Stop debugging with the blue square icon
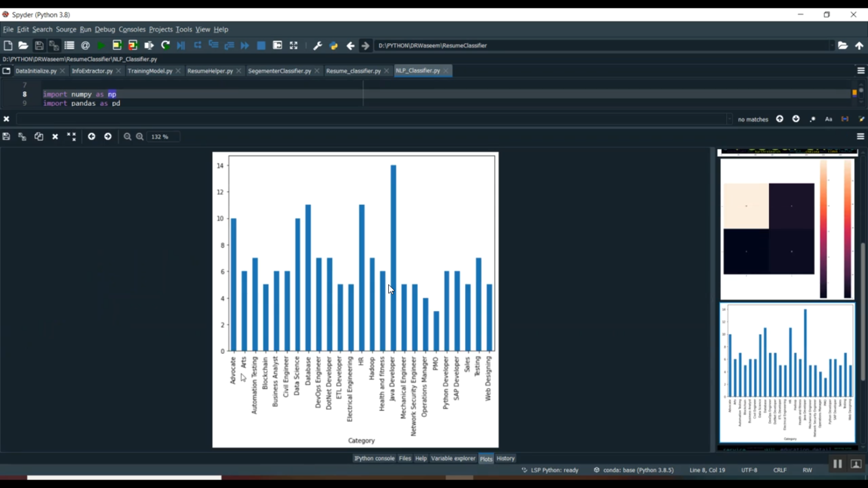This screenshot has height=488, width=868. pyautogui.click(x=261, y=46)
